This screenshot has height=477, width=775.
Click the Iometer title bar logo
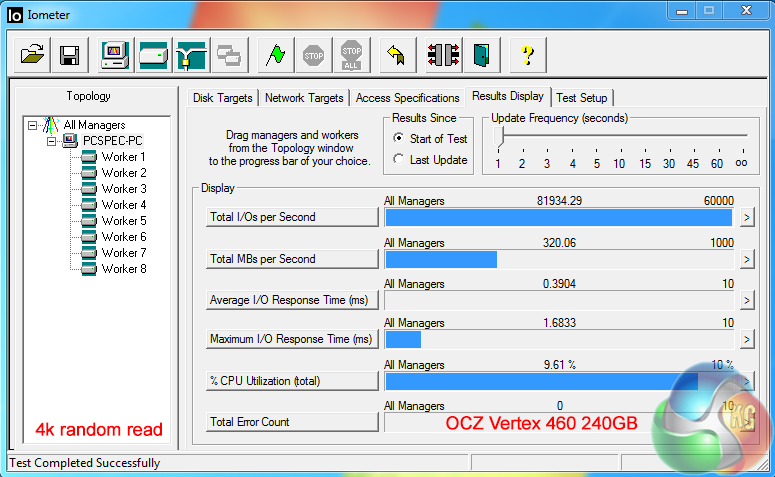click(15, 15)
